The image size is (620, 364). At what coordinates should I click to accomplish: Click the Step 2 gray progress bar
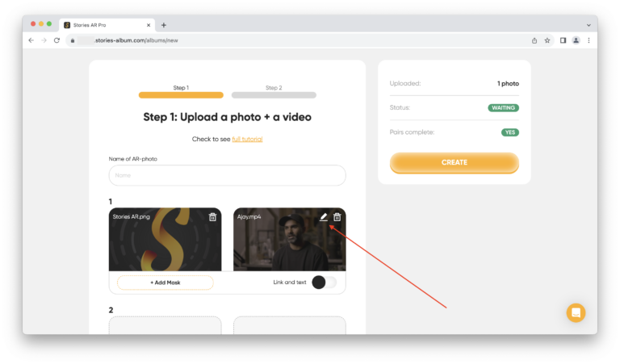click(x=274, y=95)
